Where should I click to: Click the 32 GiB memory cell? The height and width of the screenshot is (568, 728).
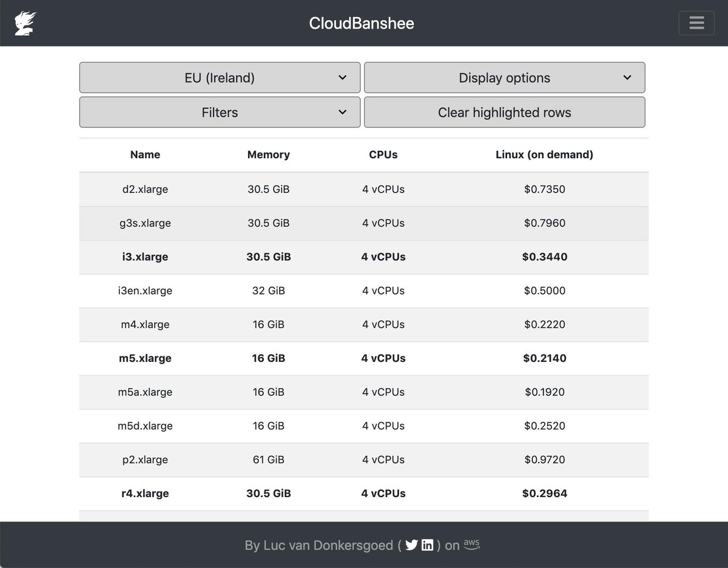click(268, 291)
